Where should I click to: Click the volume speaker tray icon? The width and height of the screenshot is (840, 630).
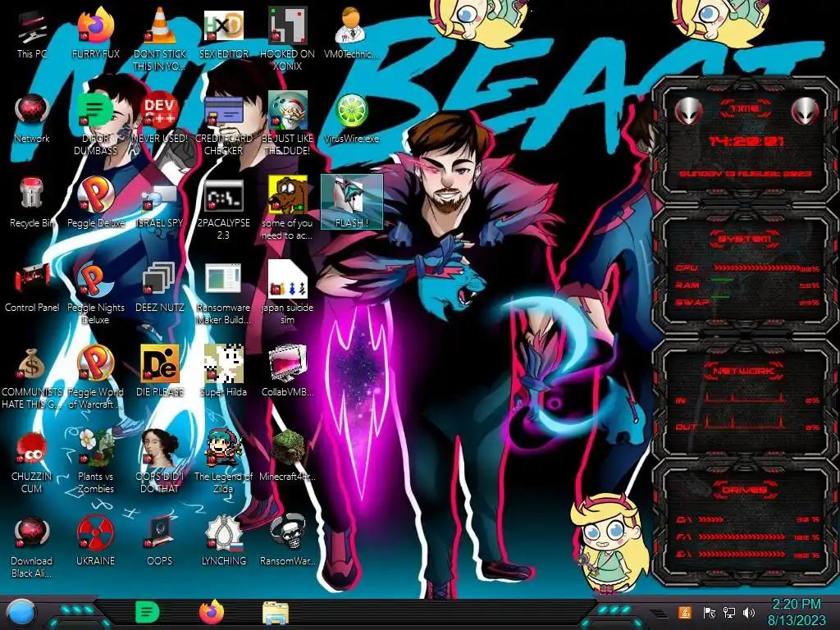coord(749,612)
